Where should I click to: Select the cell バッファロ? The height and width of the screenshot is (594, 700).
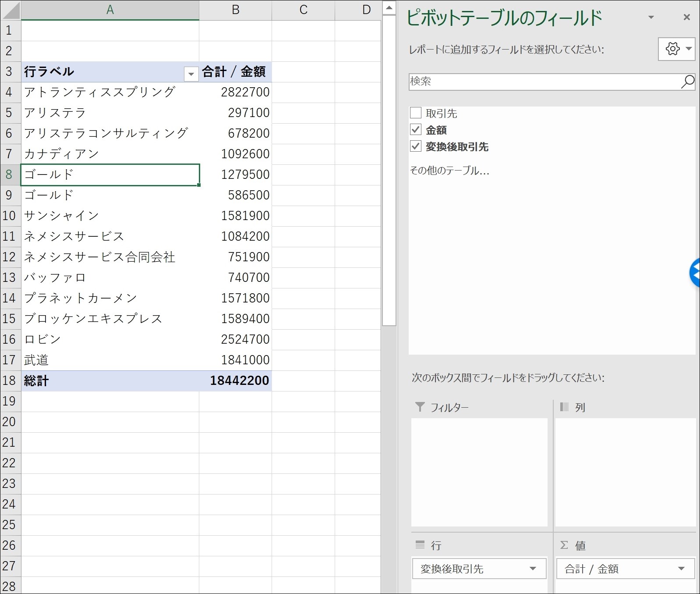(110, 277)
